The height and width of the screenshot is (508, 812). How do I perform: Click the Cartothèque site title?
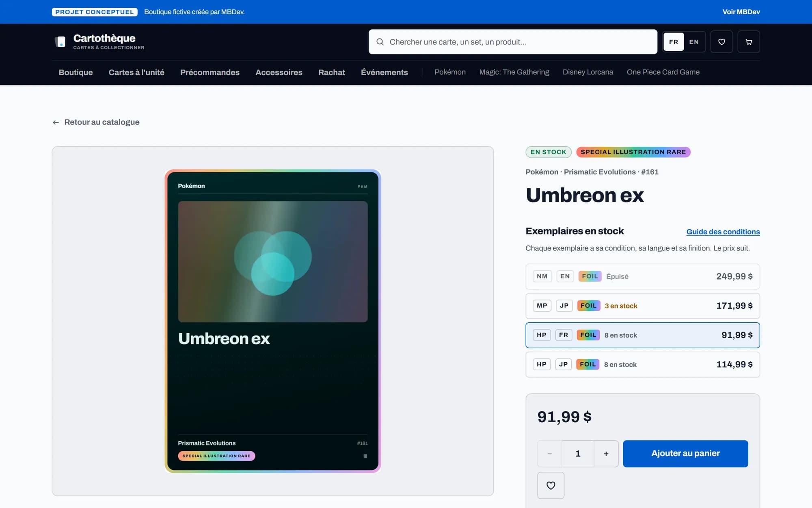(104, 38)
